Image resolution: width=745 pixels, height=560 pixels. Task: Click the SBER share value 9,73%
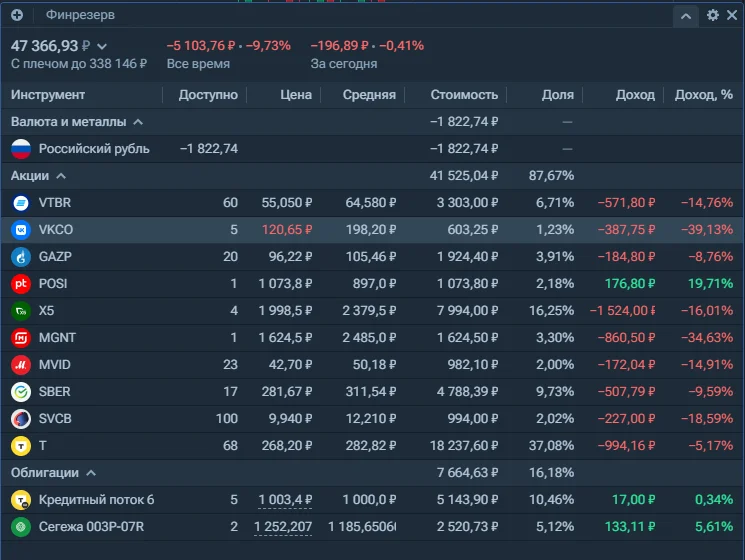coord(555,392)
